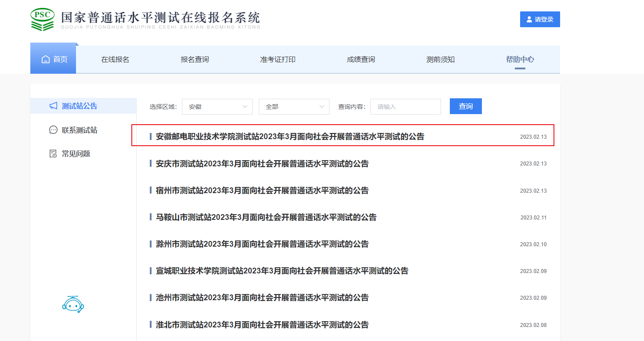Open the 帮助中心 tab
Screen dimensions: 644x341
click(520, 59)
